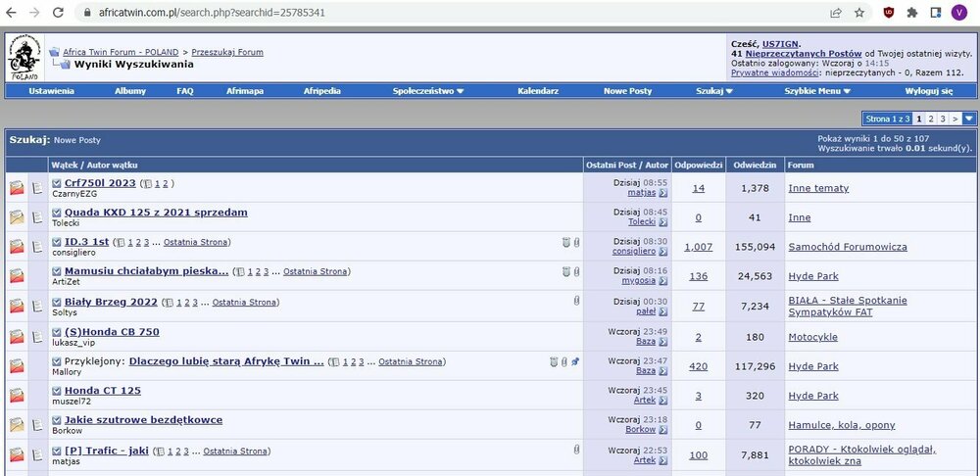The width and height of the screenshot is (980, 476).
Task: Open FAQ in the navigation bar
Action: point(185,90)
